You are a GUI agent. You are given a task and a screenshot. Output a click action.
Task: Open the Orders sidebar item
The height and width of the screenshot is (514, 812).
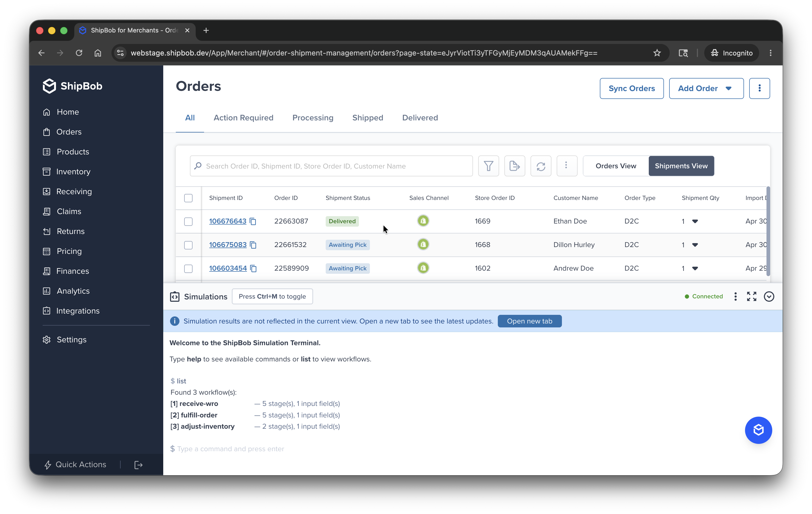point(62,132)
